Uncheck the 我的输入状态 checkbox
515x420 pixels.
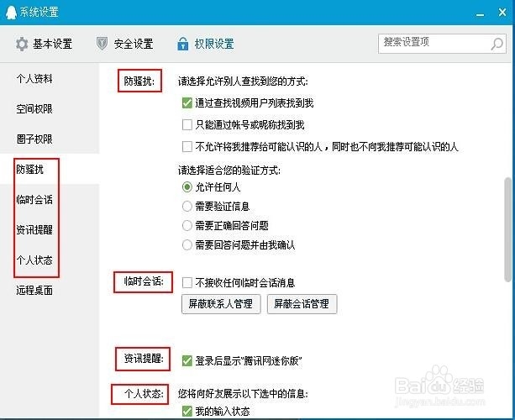click(187, 411)
